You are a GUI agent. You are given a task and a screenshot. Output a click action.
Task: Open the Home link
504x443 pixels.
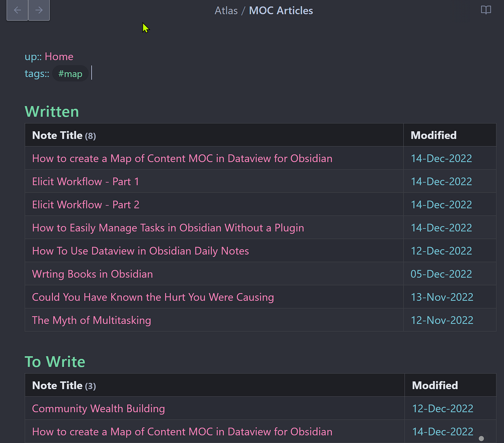[59, 56]
